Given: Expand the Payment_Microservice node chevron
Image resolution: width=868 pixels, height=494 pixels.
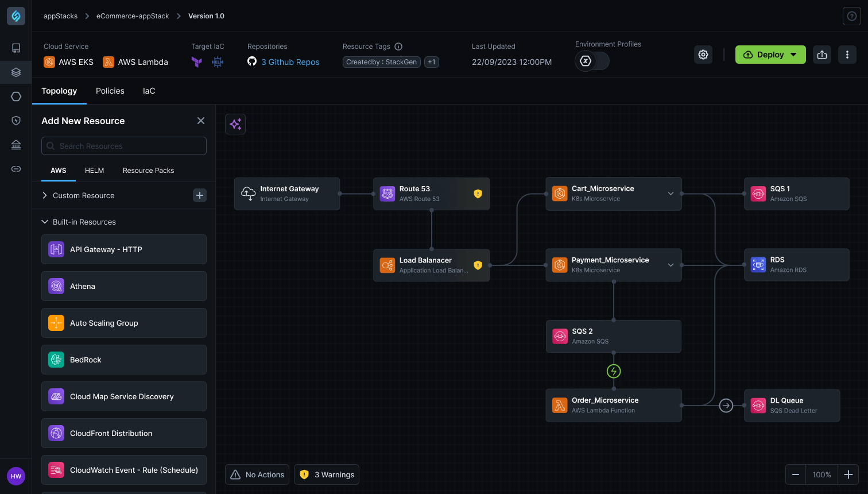Looking at the screenshot, I should (671, 265).
